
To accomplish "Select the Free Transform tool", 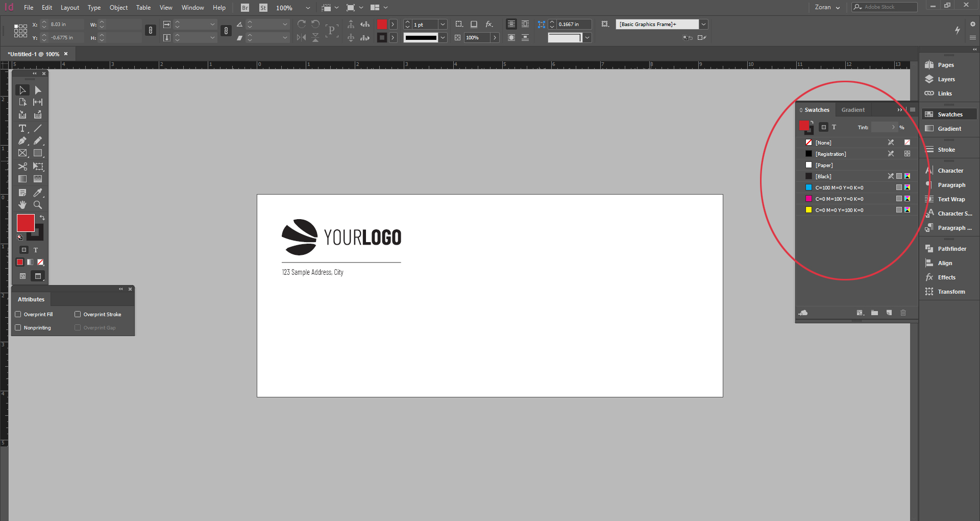I will [38, 167].
